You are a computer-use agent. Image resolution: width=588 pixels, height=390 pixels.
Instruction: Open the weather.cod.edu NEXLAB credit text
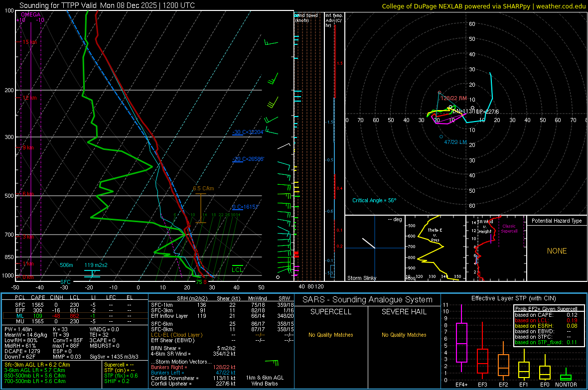(x=484, y=6)
